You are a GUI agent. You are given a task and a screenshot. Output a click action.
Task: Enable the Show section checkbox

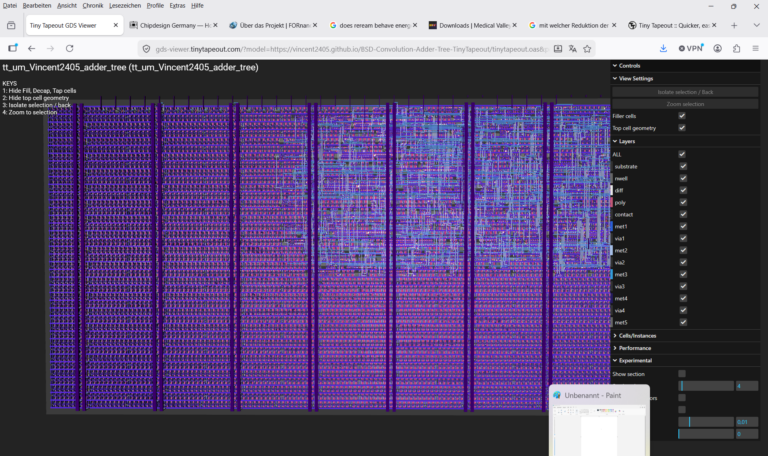point(682,374)
